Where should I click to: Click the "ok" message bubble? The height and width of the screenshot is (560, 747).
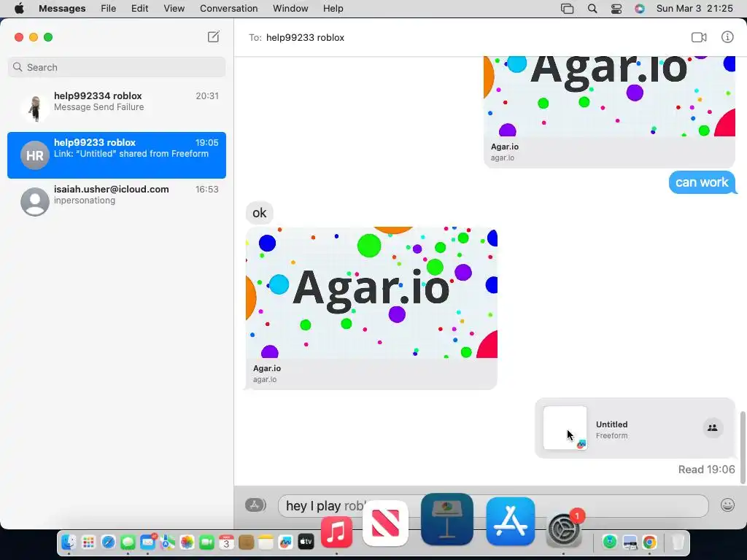tap(260, 213)
